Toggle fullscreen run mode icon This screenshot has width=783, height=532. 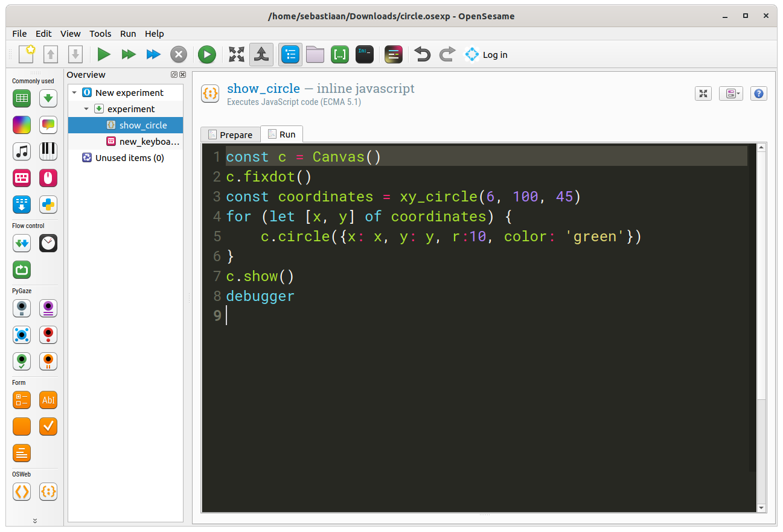(x=236, y=54)
